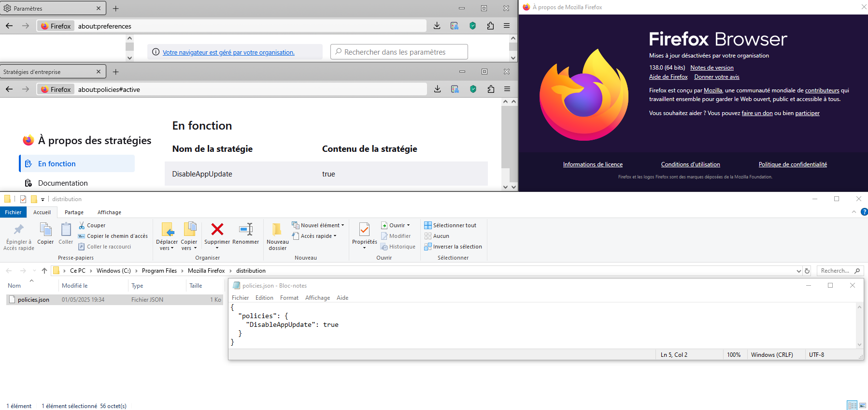Image resolution: width=868 pixels, height=410 pixels.
Task: Click Aide de Firefox link
Action: tap(668, 77)
